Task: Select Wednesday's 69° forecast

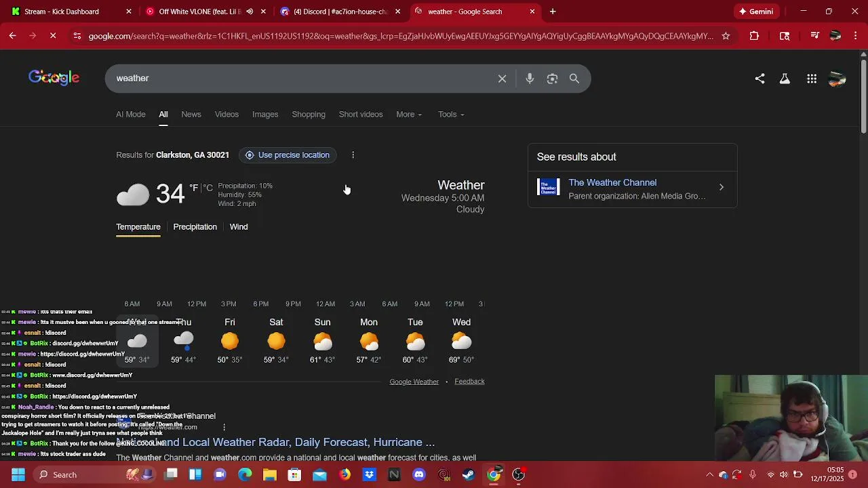Action: point(461,341)
